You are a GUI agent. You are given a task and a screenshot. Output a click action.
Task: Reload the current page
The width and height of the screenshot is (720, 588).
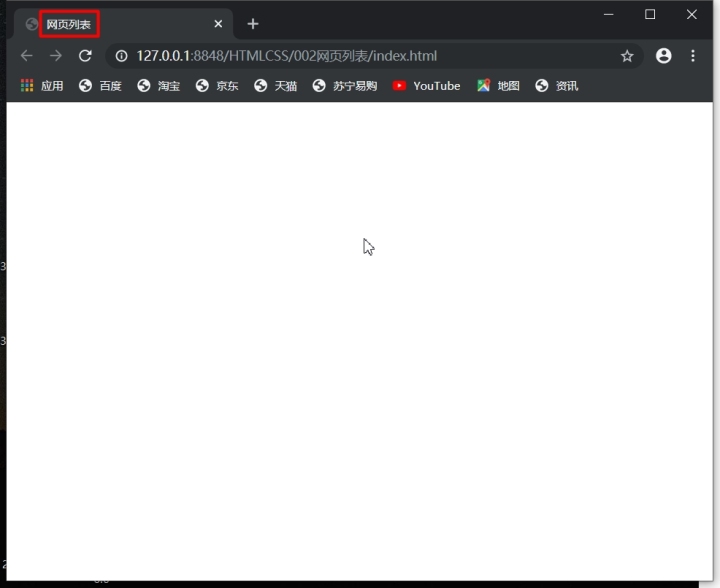[85, 56]
